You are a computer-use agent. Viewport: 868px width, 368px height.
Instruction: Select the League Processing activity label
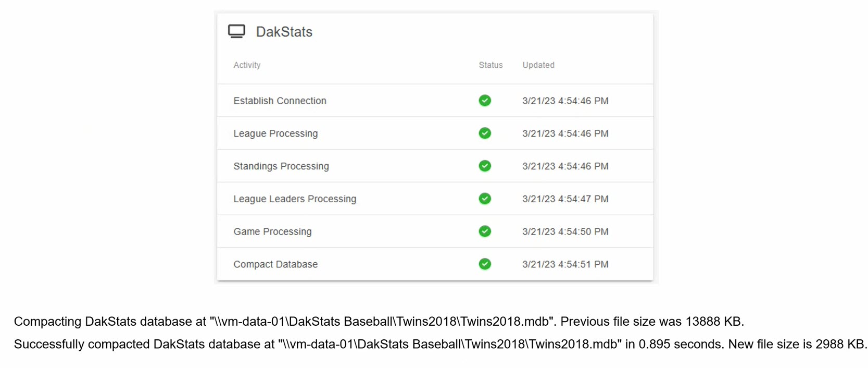pos(275,133)
